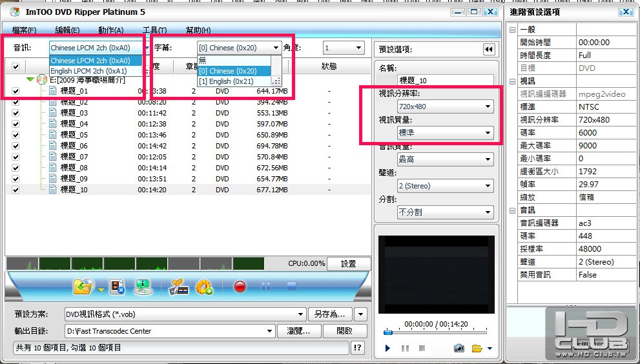Click the 狀態 column header
The width and height of the screenshot is (640, 364).
click(329, 66)
